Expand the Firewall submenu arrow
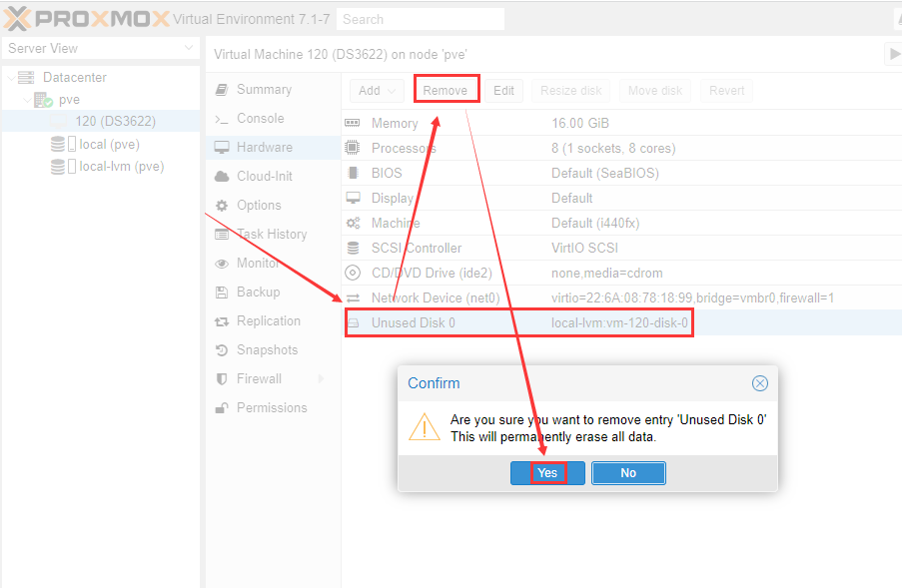 click(x=321, y=378)
